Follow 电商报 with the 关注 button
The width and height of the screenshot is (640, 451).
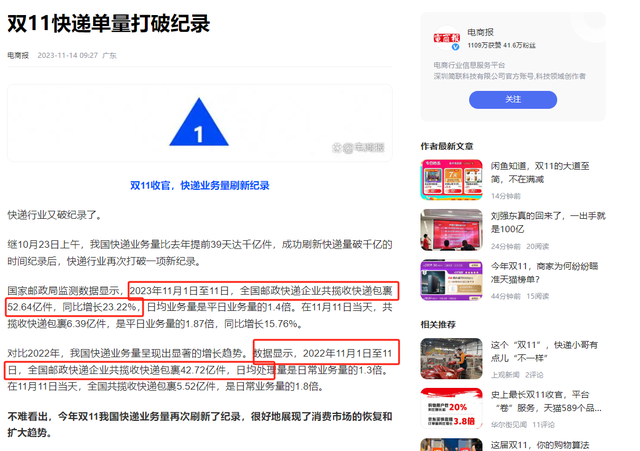pyautogui.click(x=513, y=100)
